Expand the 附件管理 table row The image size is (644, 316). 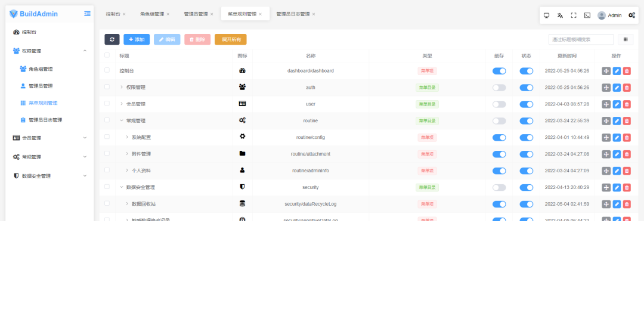click(x=128, y=154)
